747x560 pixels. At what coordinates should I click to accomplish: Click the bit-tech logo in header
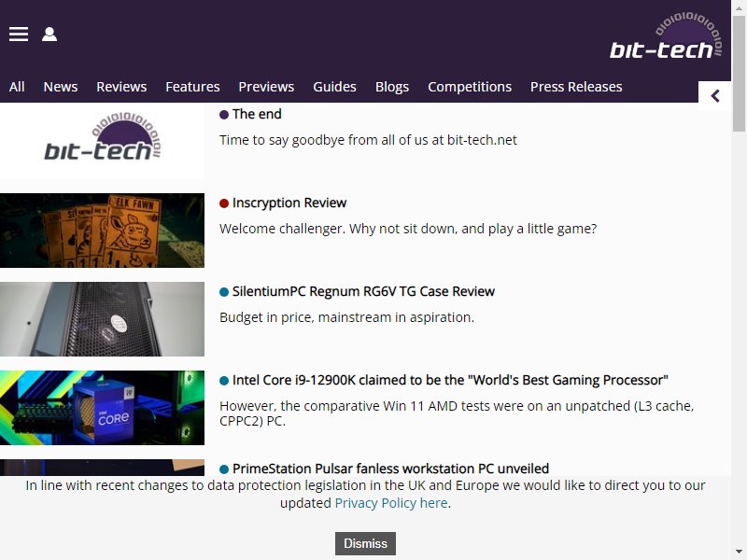pyautogui.click(x=666, y=35)
